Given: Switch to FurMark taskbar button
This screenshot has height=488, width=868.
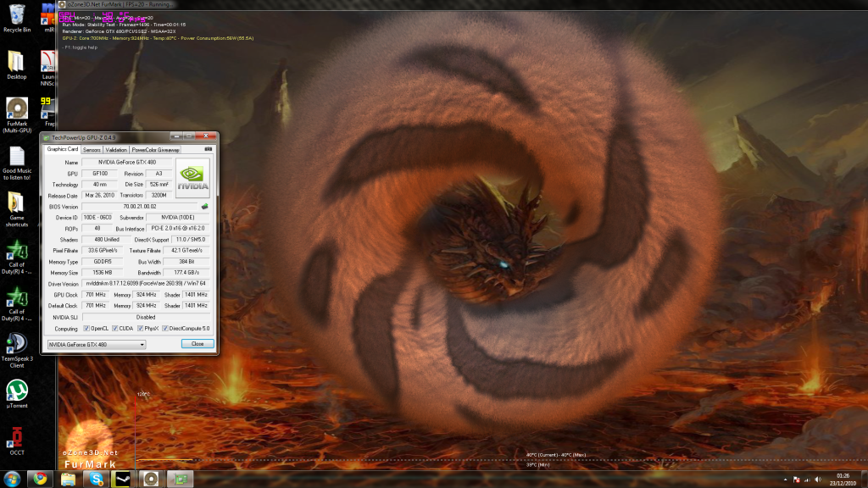Looking at the screenshot, I should (151, 480).
